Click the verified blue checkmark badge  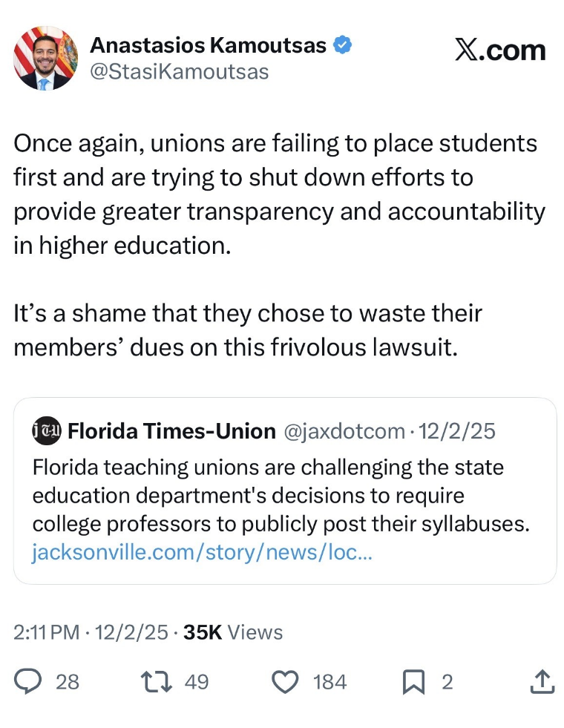pos(341,45)
